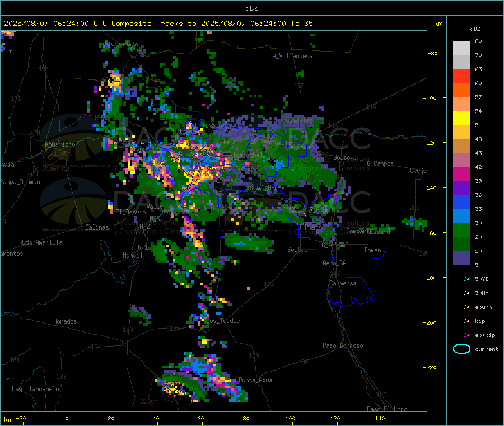Pick the gold swatch between 51 and 48
The width and height of the screenshot is (504, 426).
click(x=461, y=132)
